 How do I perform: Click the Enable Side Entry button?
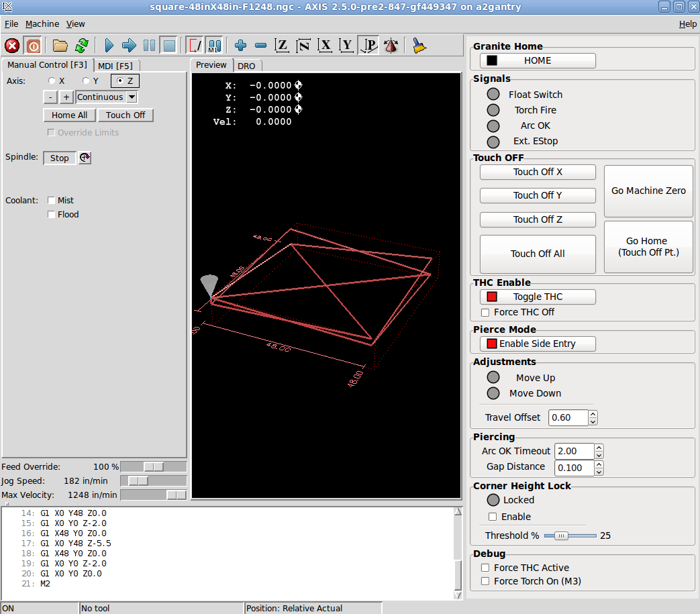point(538,344)
